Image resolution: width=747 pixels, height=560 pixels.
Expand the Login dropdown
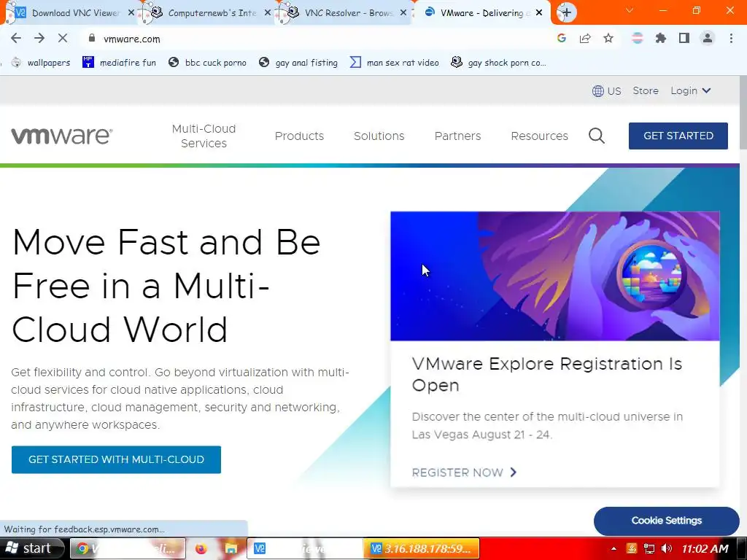[x=691, y=90]
